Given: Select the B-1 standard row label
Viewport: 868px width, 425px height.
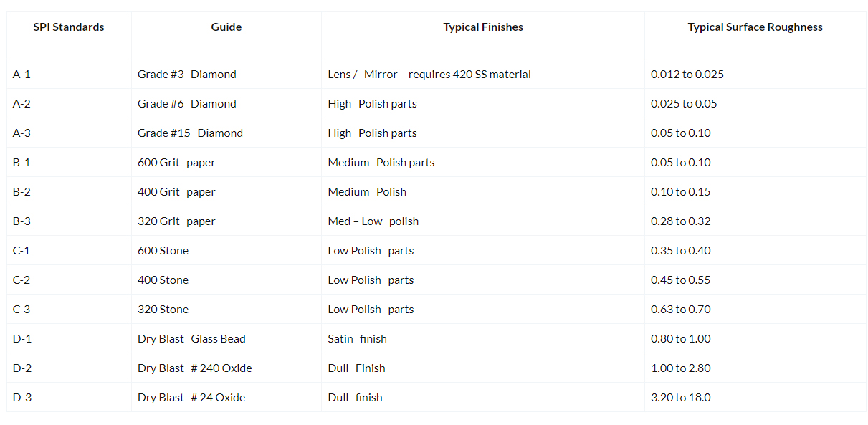Looking at the screenshot, I should tap(22, 163).
